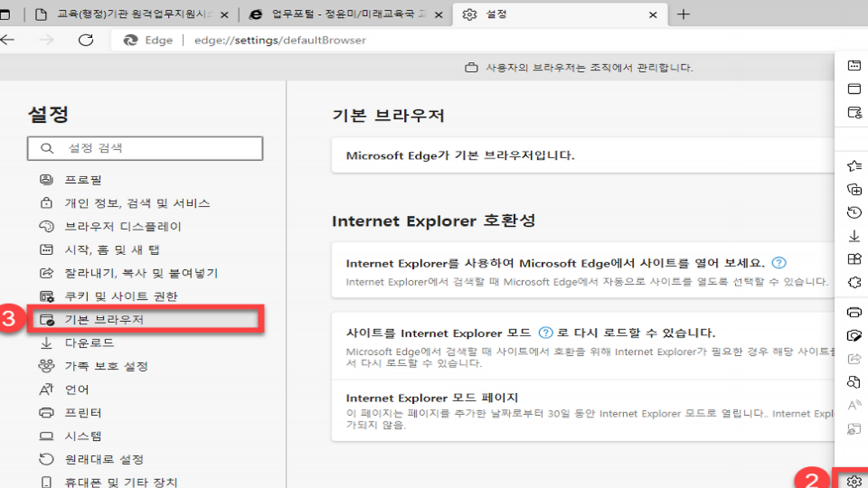Click the browser Back arrow
This screenshot has height=488, width=868.
(x=7, y=40)
